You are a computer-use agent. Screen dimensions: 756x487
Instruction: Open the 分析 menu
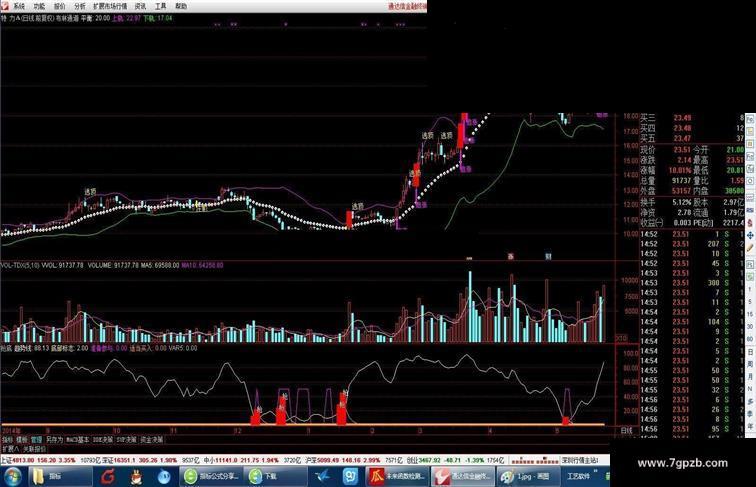point(80,6)
